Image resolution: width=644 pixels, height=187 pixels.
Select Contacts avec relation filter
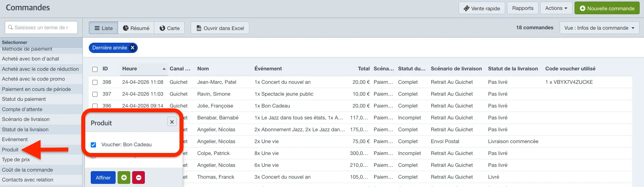point(41,179)
